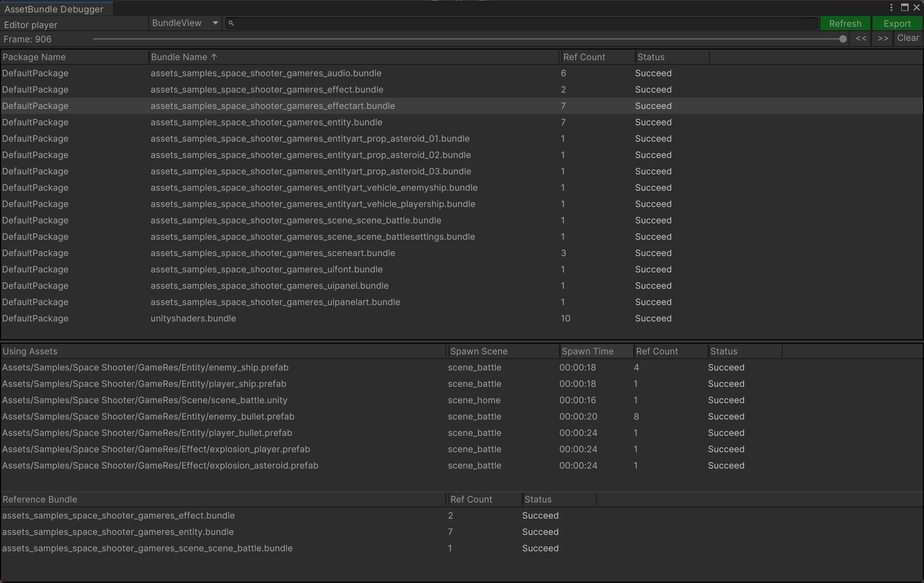Open the window kebab options menu
The image size is (924, 583).
pos(891,7)
